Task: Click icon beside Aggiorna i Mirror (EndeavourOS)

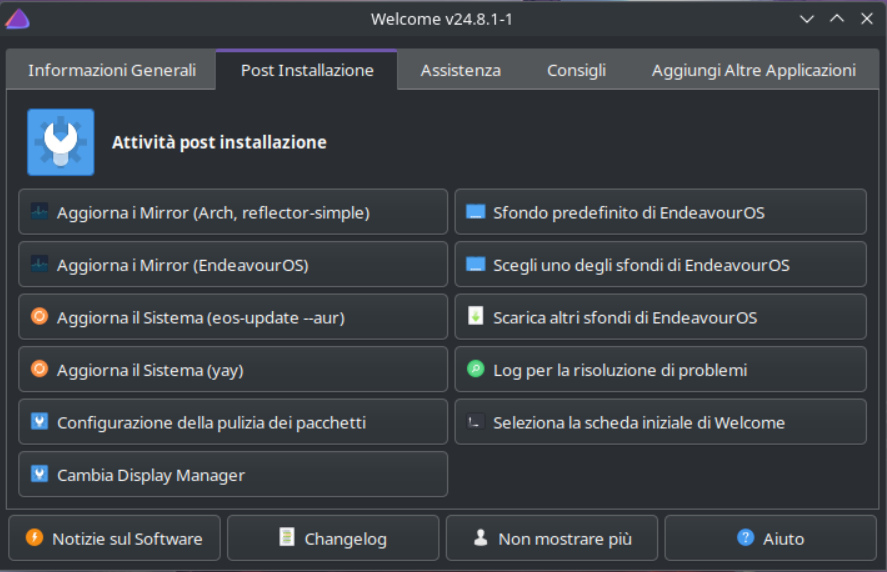Action: click(39, 264)
